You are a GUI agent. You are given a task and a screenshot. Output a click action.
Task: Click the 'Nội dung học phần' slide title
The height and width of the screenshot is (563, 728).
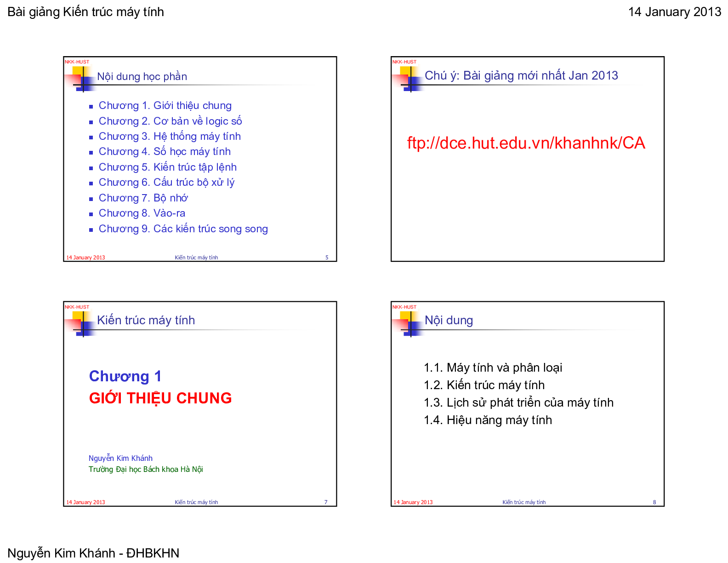tap(142, 76)
